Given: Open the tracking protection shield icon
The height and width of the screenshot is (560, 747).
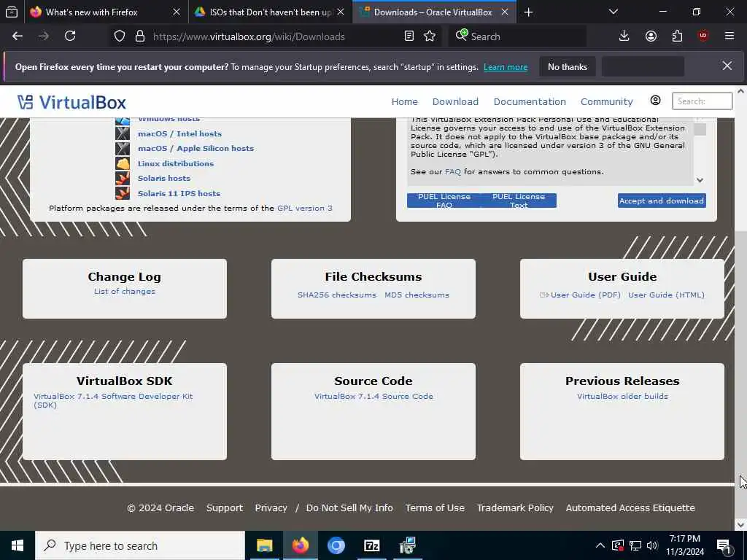Looking at the screenshot, I should 120,36.
